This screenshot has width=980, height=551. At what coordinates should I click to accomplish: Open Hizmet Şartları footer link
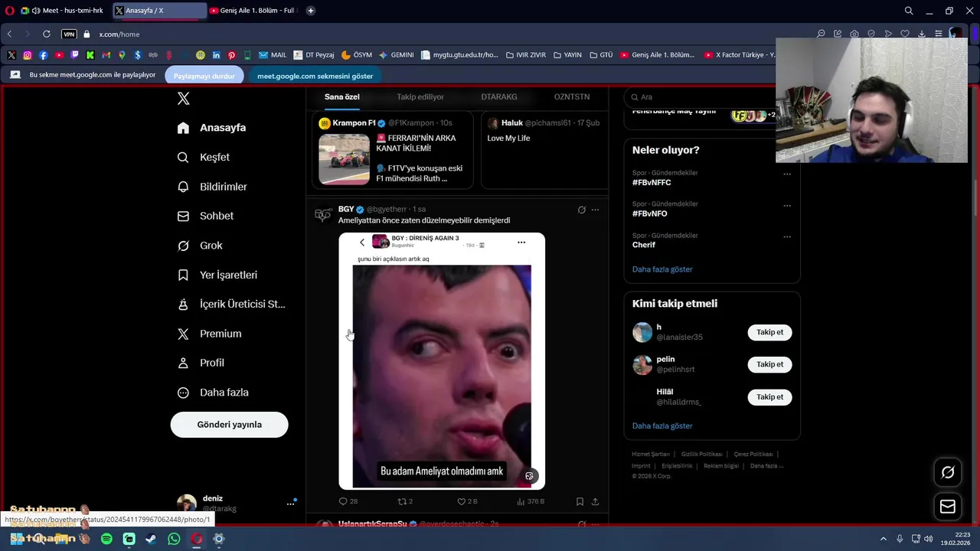(651, 455)
